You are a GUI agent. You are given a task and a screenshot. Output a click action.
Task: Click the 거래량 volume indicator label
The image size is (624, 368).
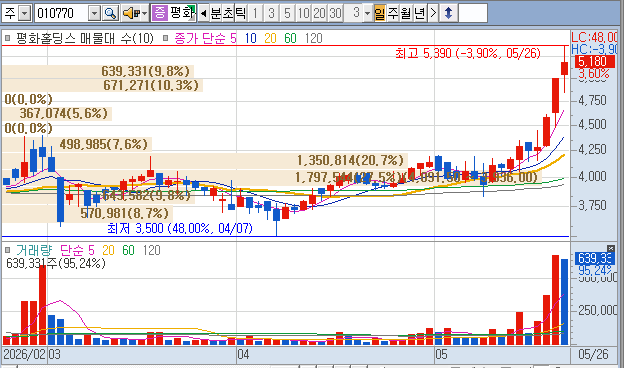click(x=34, y=250)
